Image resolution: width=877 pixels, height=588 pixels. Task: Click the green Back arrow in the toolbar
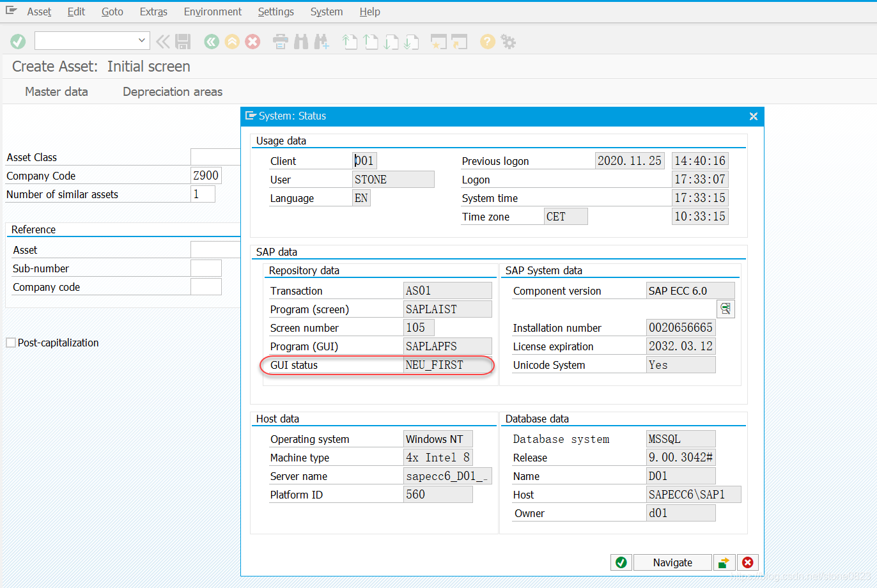[x=211, y=41]
